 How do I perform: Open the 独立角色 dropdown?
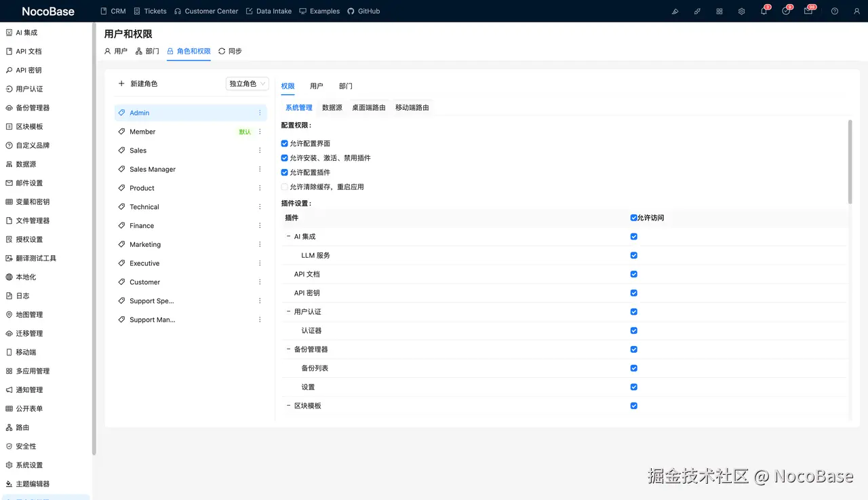pyautogui.click(x=248, y=83)
